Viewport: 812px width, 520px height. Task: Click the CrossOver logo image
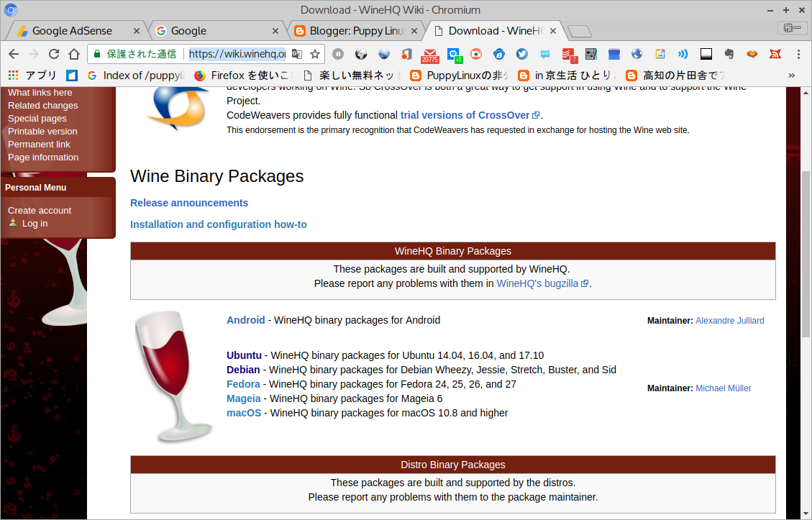tap(179, 109)
